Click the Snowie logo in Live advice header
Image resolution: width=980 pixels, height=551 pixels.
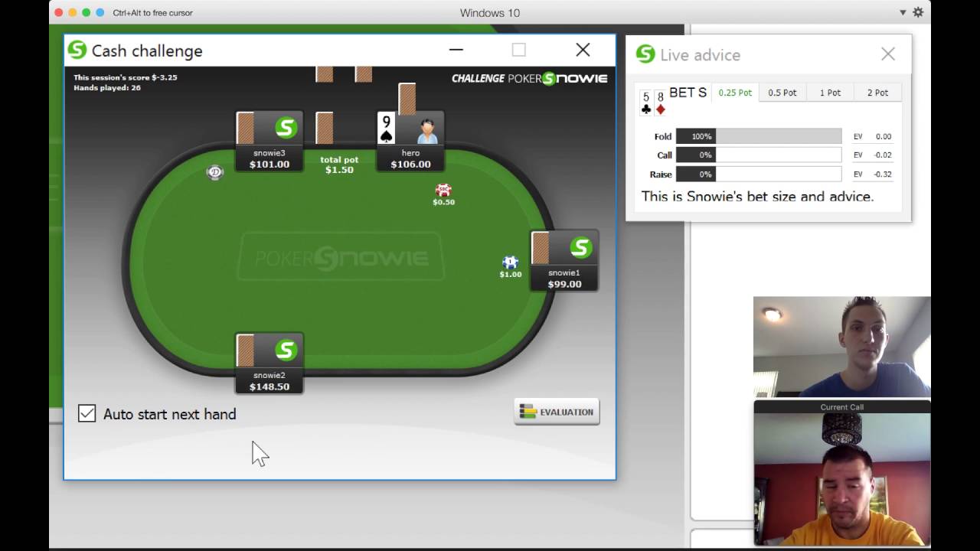click(645, 54)
